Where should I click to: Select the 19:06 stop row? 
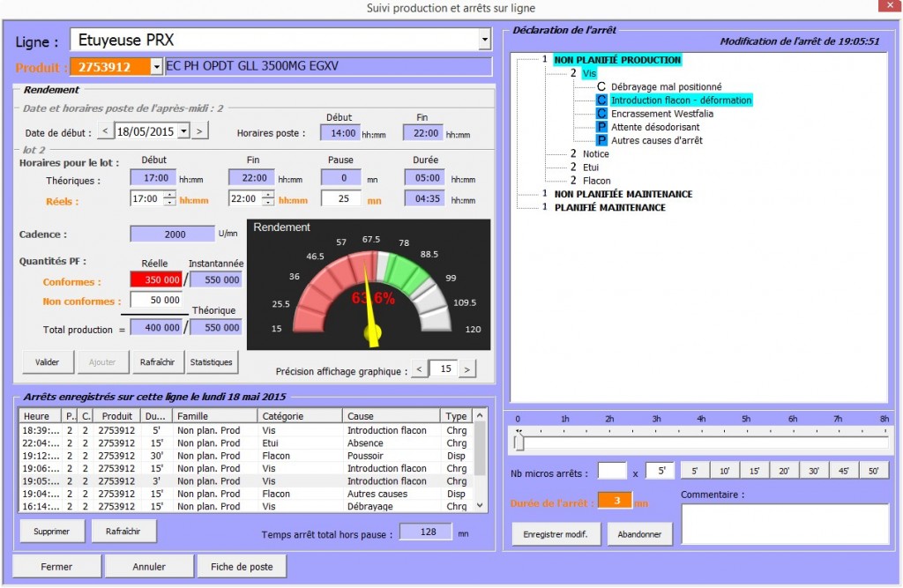pos(247,468)
